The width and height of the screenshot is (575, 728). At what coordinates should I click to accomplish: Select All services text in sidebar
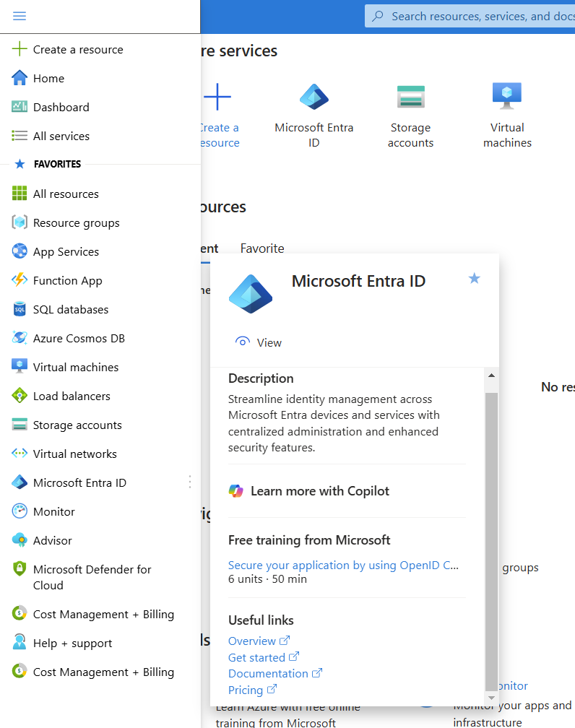coord(61,136)
